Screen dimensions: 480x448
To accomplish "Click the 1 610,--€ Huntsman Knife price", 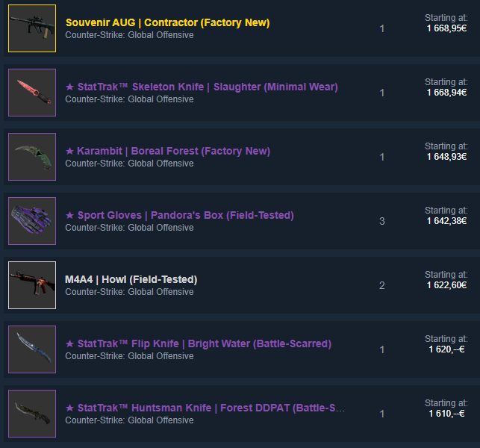I will (446, 414).
